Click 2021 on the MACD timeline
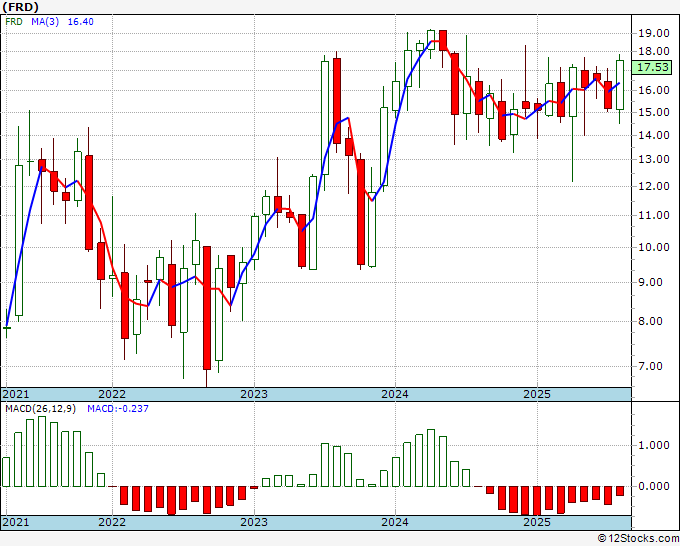This screenshot has height=546, width=680. coord(16,522)
